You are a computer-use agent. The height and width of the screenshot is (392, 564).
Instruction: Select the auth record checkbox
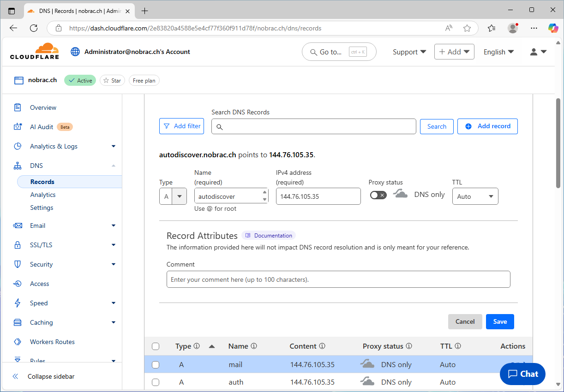pos(156,382)
